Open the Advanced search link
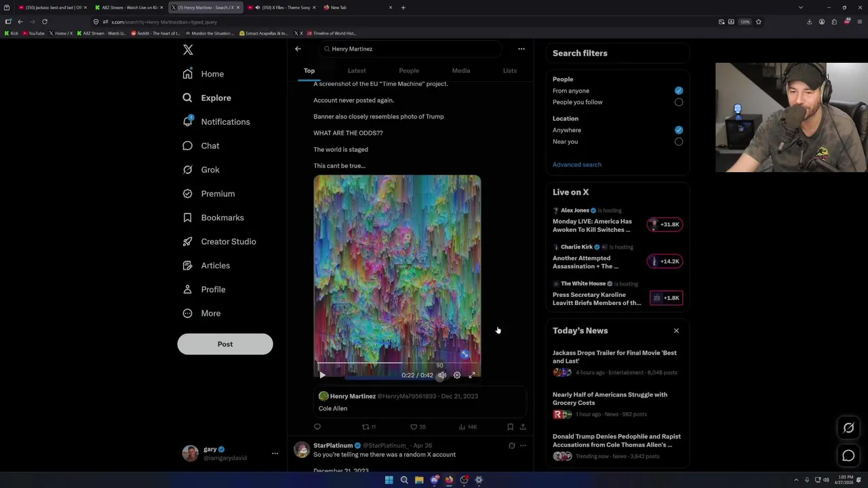 (x=577, y=165)
